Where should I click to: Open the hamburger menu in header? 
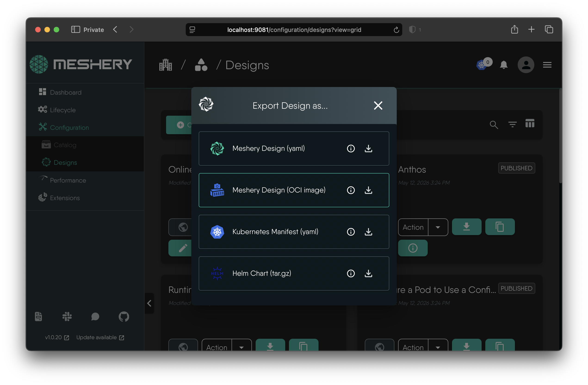pyautogui.click(x=547, y=65)
